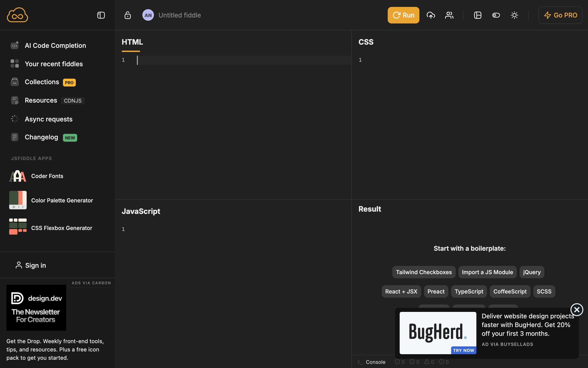The height and width of the screenshot is (368, 588).
Task: Click the BugHerd TRY NOW image
Action: (438, 333)
